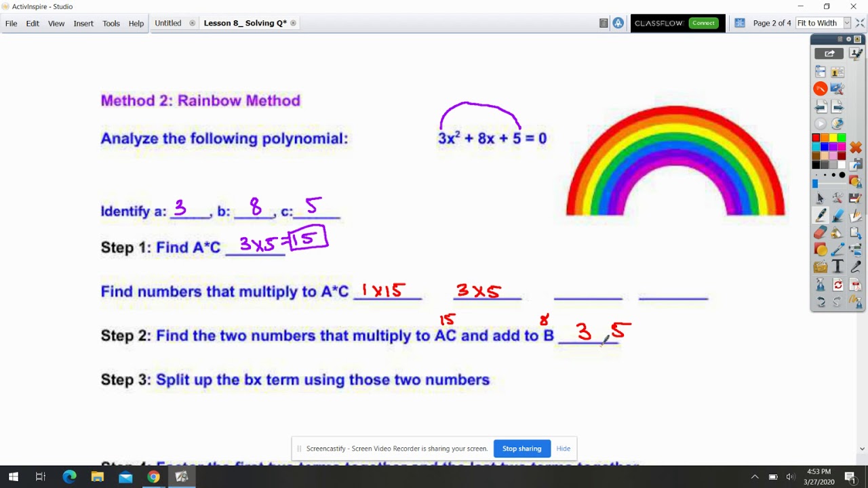Open Task View on the taskbar
868x488 pixels.
(x=41, y=477)
